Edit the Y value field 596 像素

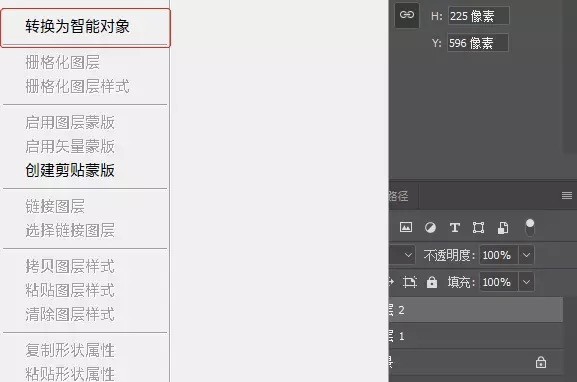click(478, 43)
